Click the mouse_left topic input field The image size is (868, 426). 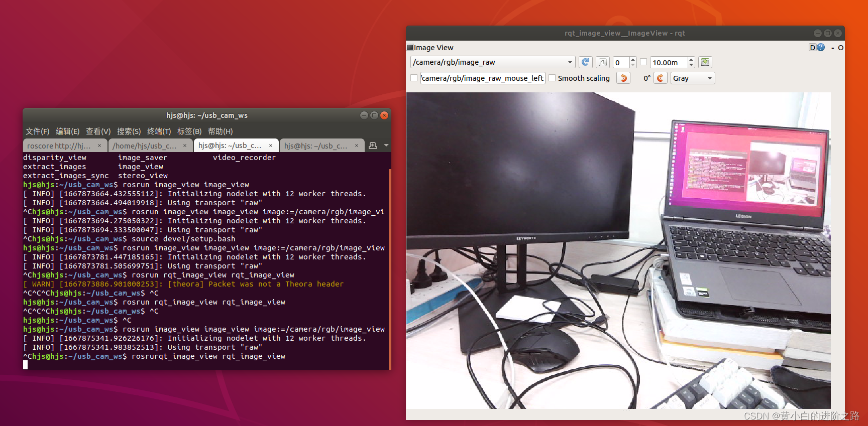(483, 78)
